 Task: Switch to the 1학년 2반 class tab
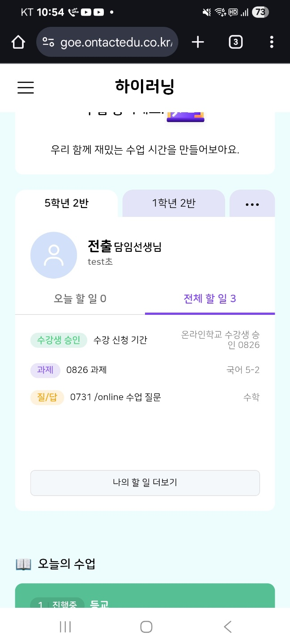point(174,203)
